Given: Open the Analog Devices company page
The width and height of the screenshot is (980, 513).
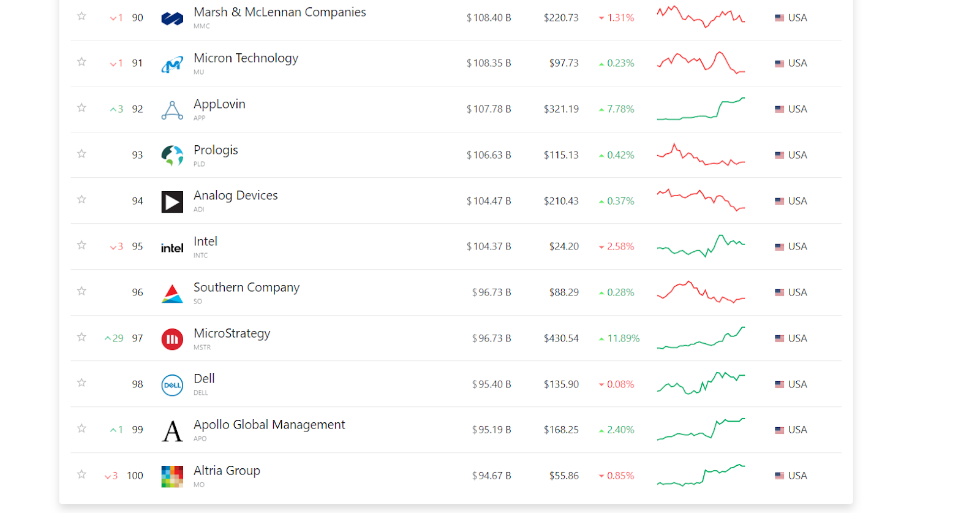Looking at the screenshot, I should coord(236,196).
